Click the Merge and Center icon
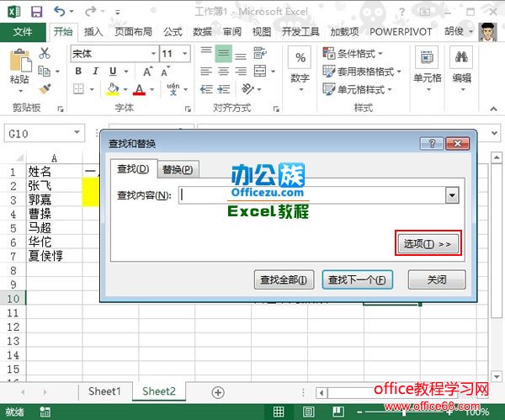The height and width of the screenshot is (420, 505). (x=260, y=71)
